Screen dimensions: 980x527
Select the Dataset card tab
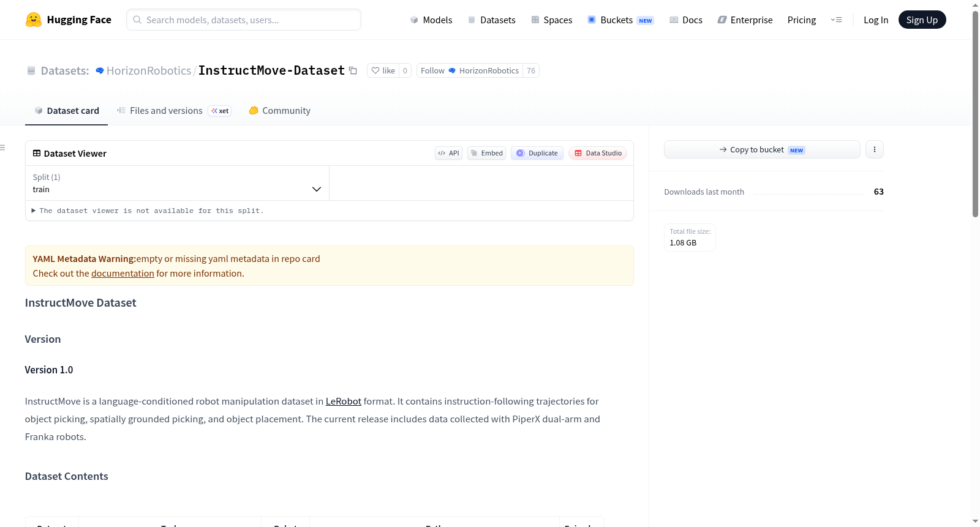click(66, 111)
